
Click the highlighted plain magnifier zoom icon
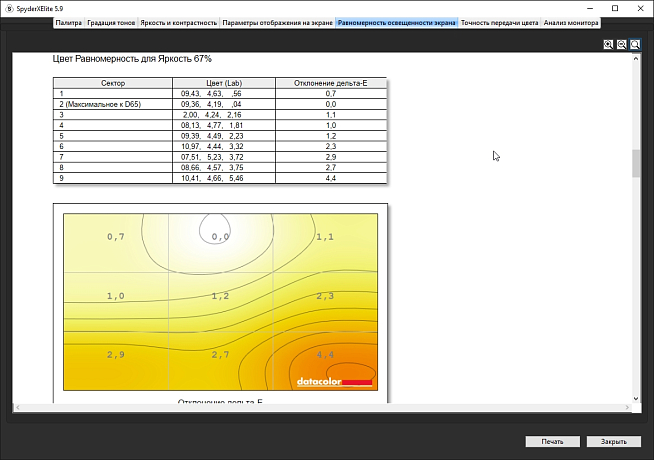pyautogui.click(x=635, y=45)
